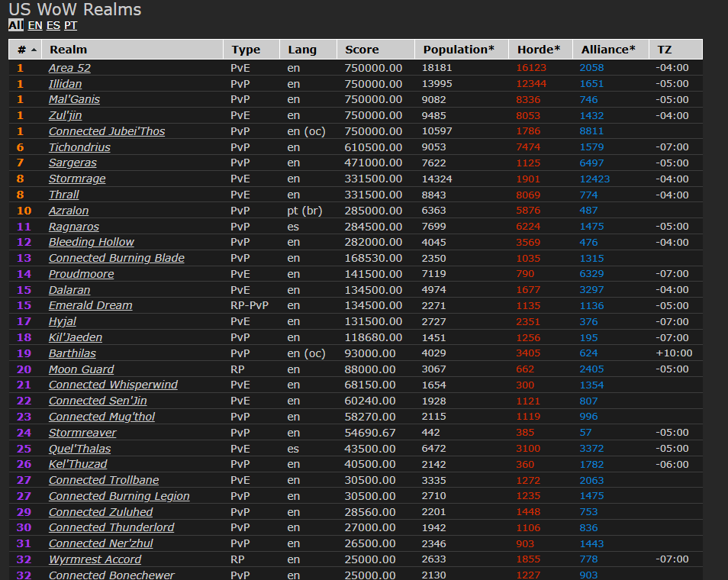The width and height of the screenshot is (728, 580).
Task: Open the Moon Guard realm link
Action: pyautogui.click(x=81, y=369)
